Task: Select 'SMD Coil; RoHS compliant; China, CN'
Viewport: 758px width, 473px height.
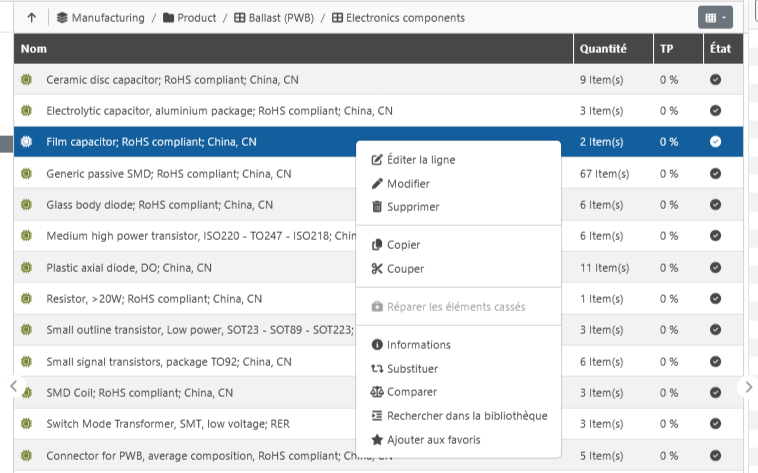Action: click(x=378, y=392)
